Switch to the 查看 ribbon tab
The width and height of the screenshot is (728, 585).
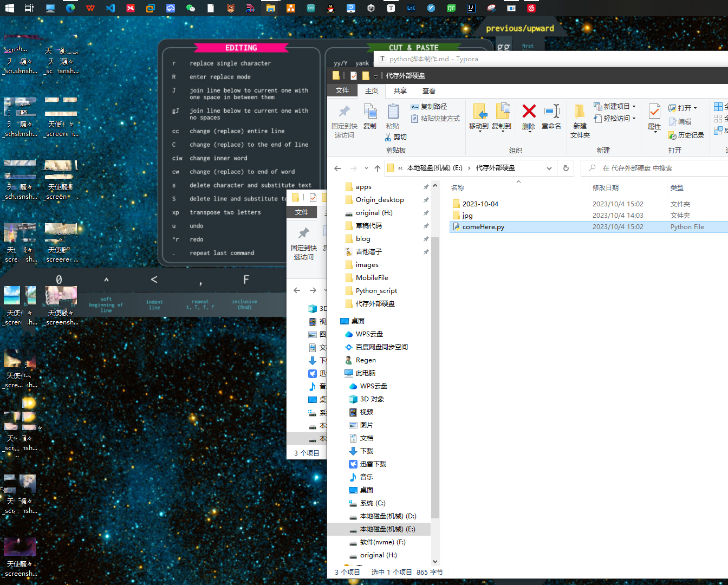pos(429,90)
